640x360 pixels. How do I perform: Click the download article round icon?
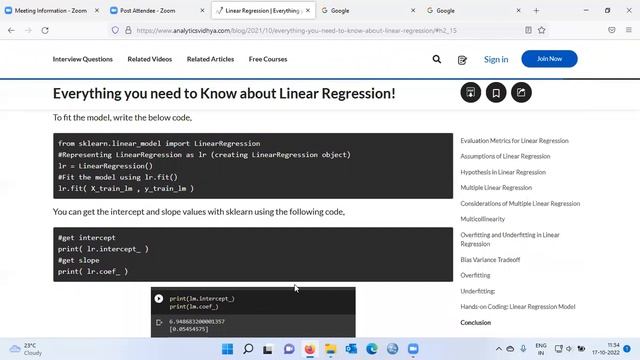471,93
